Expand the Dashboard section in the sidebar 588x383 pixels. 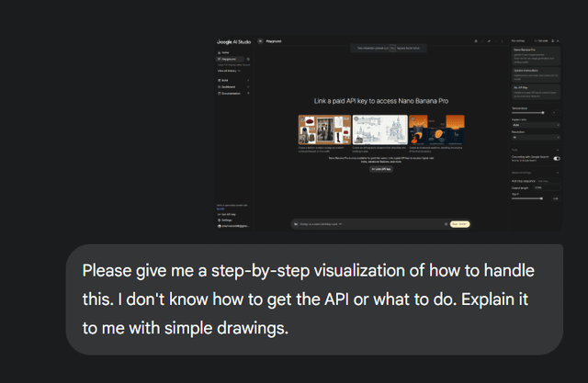[229, 86]
